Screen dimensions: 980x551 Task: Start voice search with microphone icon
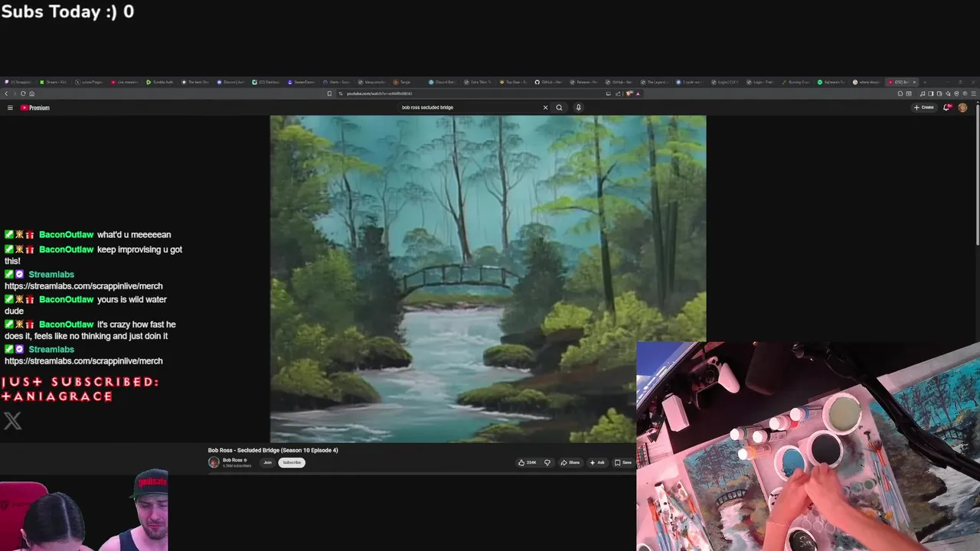click(578, 107)
